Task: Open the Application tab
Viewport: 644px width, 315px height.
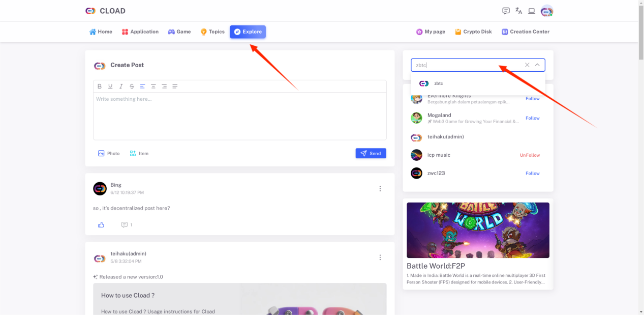Action: tap(140, 32)
